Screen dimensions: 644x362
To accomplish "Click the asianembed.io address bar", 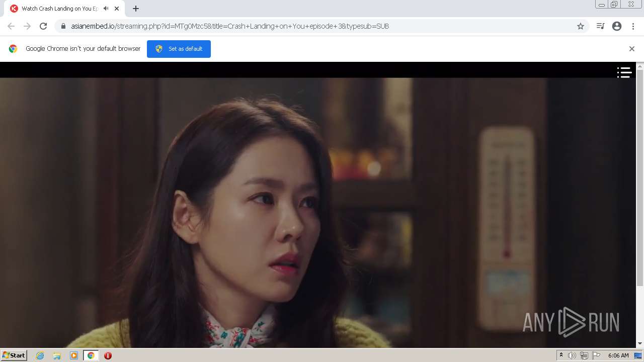I will pyautogui.click(x=322, y=26).
